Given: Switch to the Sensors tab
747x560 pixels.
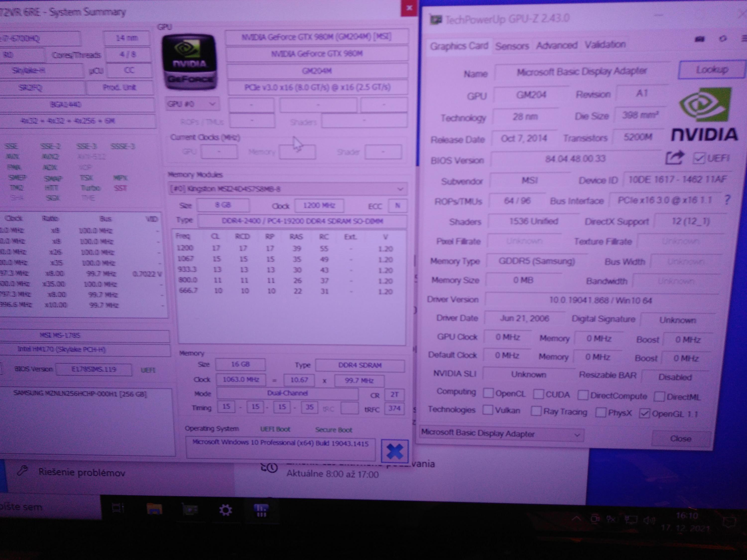Looking at the screenshot, I should [512, 46].
